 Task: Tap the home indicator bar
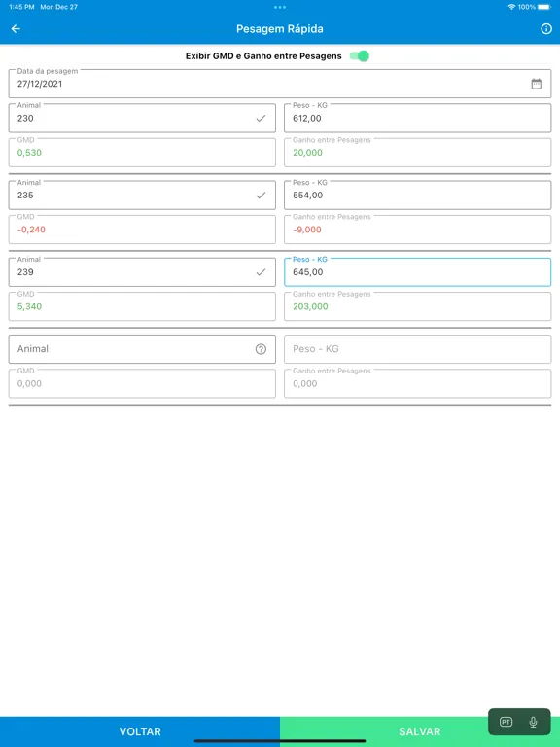pyautogui.click(x=280, y=741)
